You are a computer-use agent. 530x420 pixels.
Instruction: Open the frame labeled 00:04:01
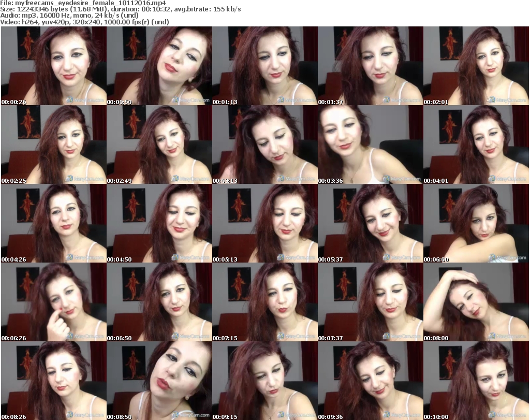coord(476,144)
